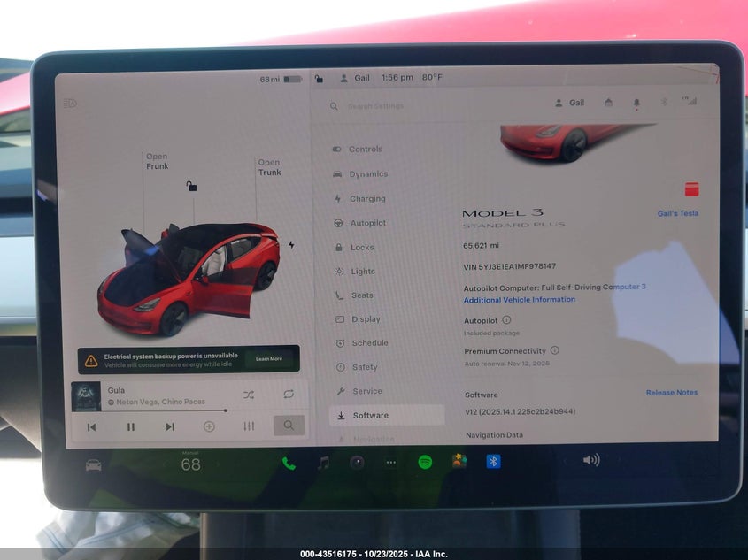
Task: Open the audio equalizer settings
Action: 249,426
